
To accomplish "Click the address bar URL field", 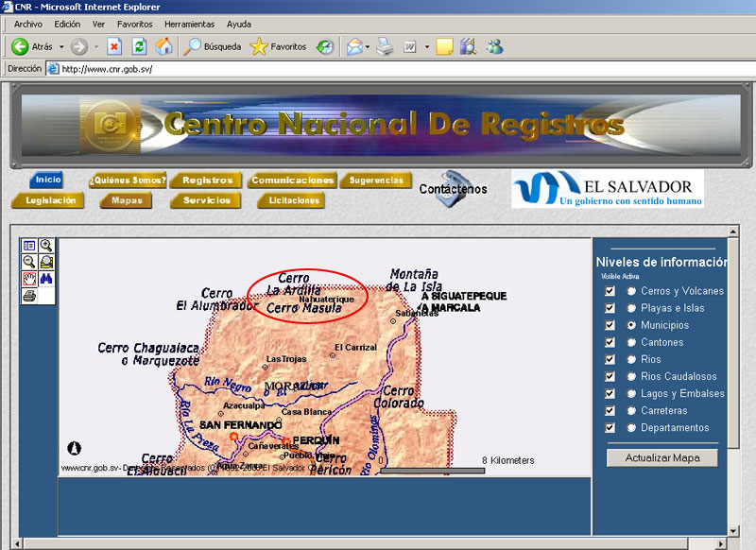I will pos(378,69).
